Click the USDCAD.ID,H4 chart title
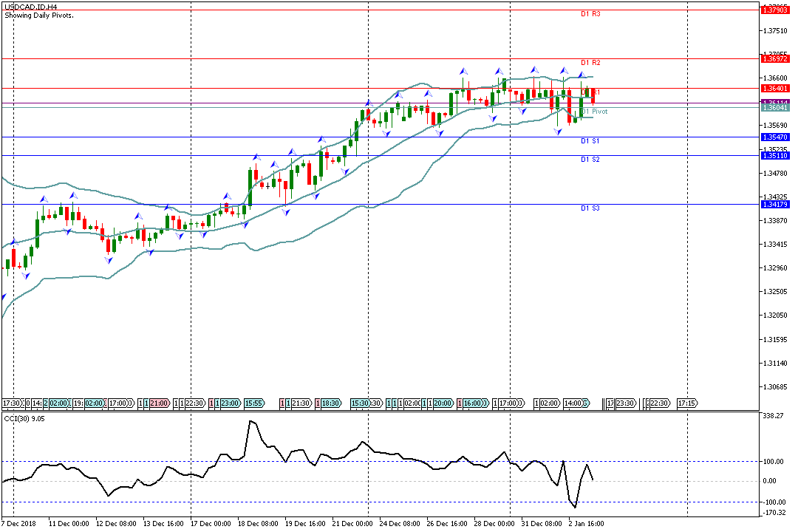 pos(30,7)
